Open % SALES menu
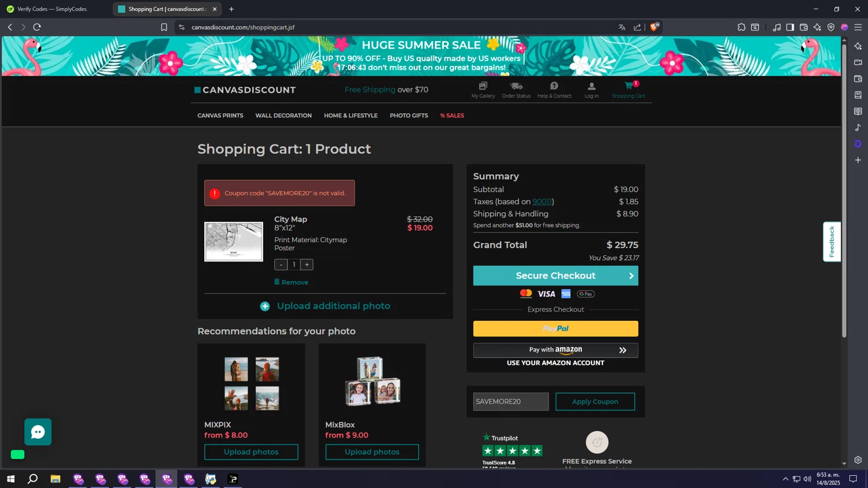The image size is (868, 488). 452,116
